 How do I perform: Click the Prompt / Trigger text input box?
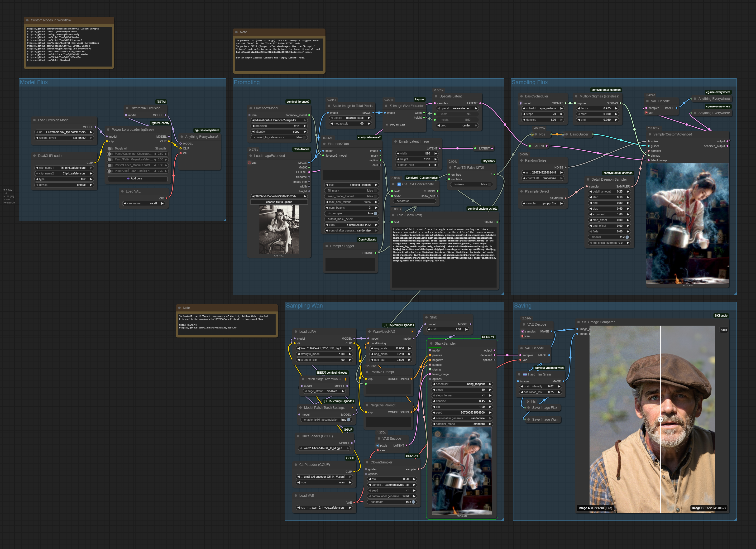pos(350,265)
